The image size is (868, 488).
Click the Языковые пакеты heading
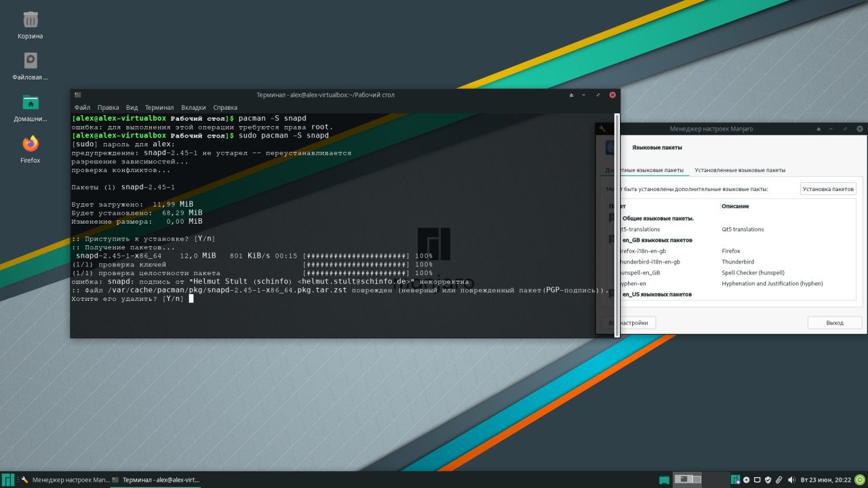point(656,147)
